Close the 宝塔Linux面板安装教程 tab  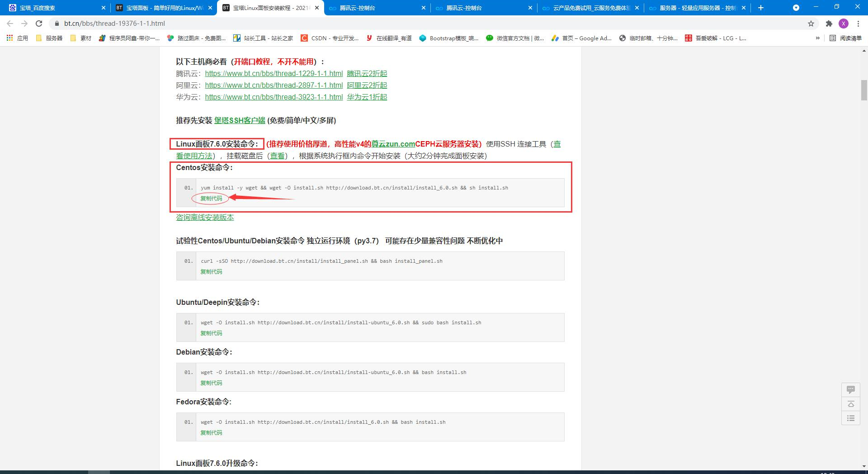[316, 8]
